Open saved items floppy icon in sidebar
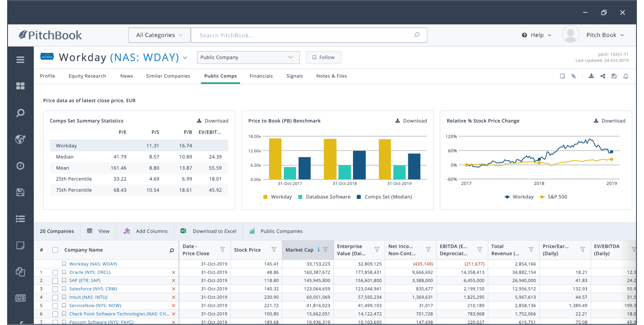The height and width of the screenshot is (325, 644). pyautogui.click(x=20, y=193)
